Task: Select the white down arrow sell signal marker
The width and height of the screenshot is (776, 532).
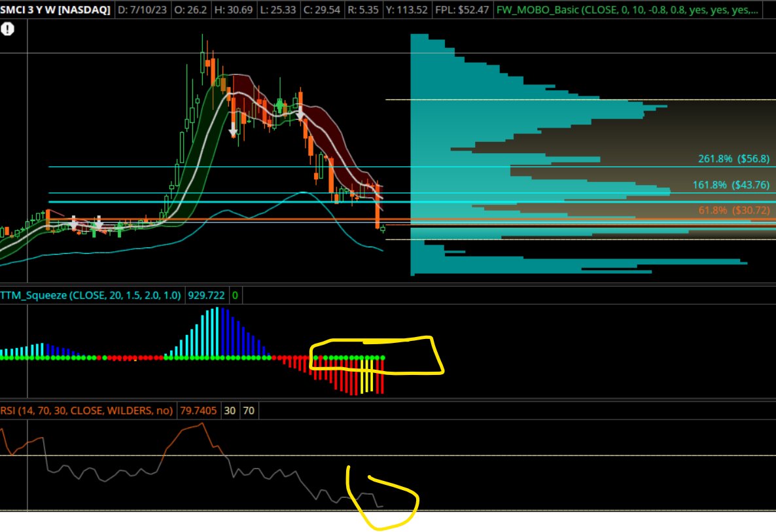Action: click(233, 130)
